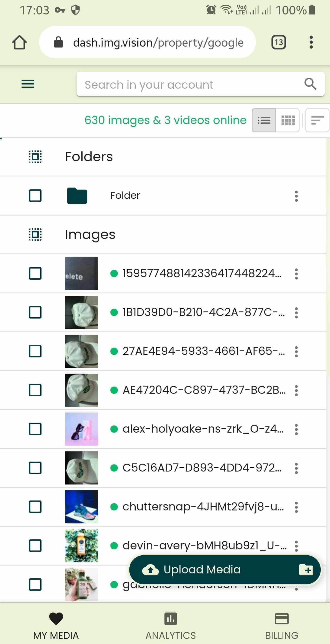Check the Folder row checkbox

pyautogui.click(x=35, y=196)
